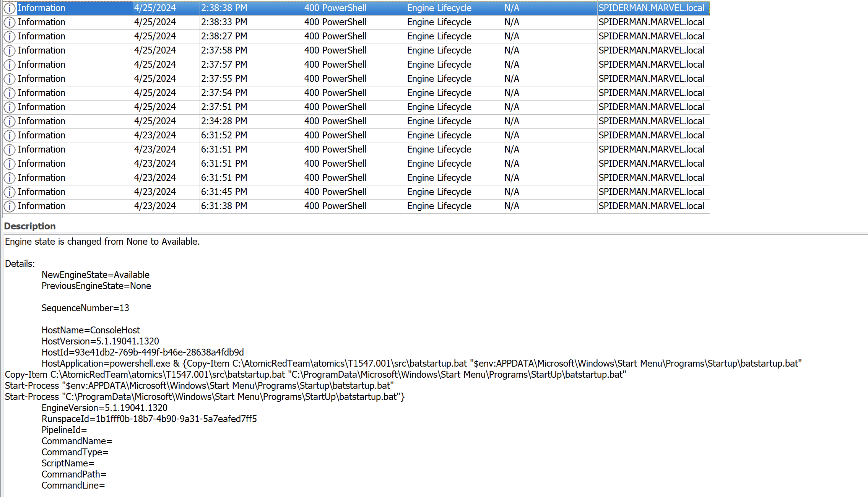Click the Start-Process $env:APPDATA line

tap(199, 386)
